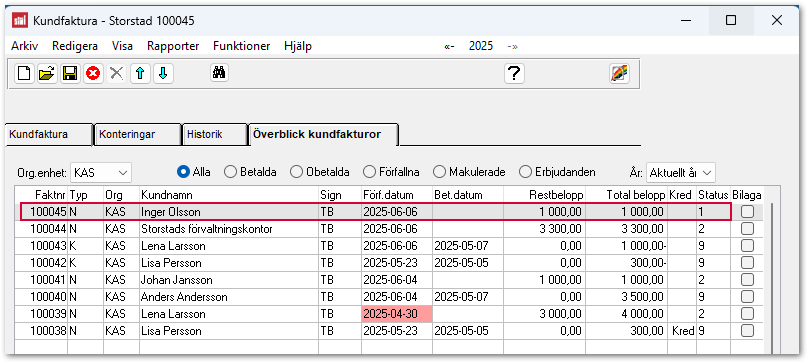Click the red cancel circle icon
Image resolution: width=808 pixels, height=363 pixels.
click(x=93, y=74)
